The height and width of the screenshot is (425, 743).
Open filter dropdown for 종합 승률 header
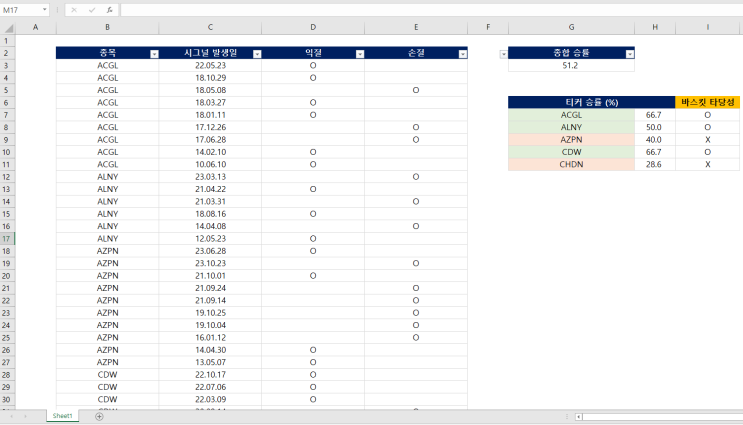tap(629, 54)
